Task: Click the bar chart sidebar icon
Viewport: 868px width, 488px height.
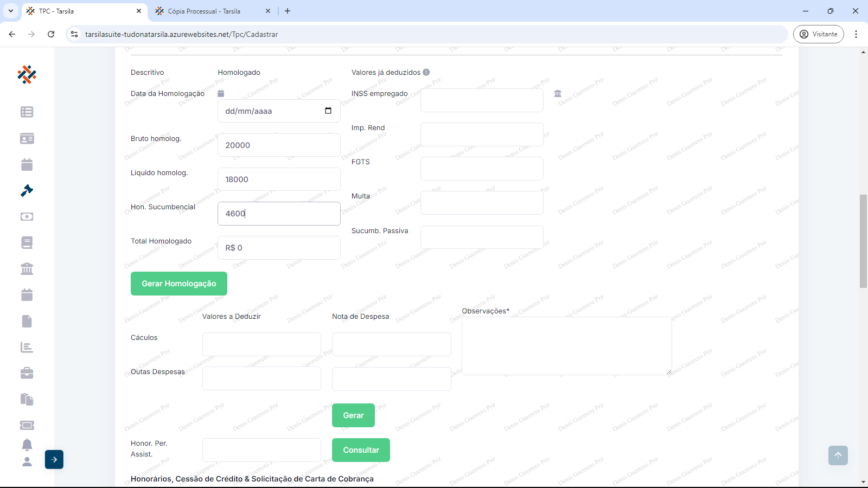Action: 27,347
